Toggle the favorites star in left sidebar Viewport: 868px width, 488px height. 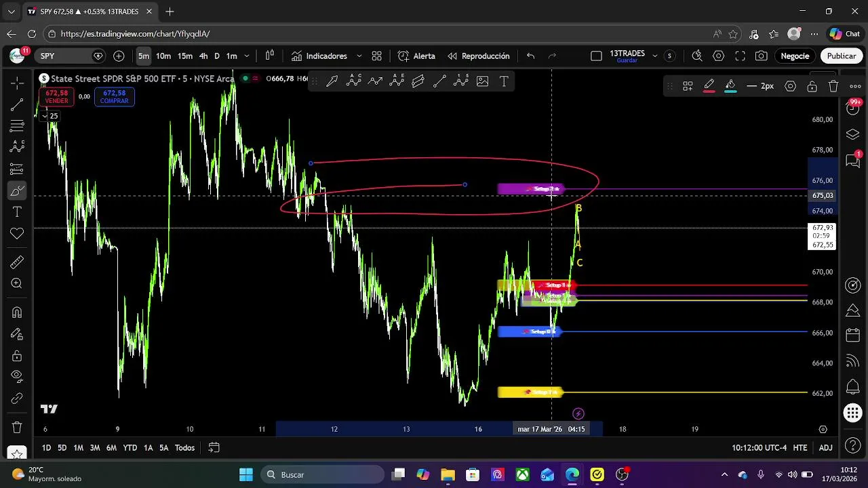coord(17,453)
